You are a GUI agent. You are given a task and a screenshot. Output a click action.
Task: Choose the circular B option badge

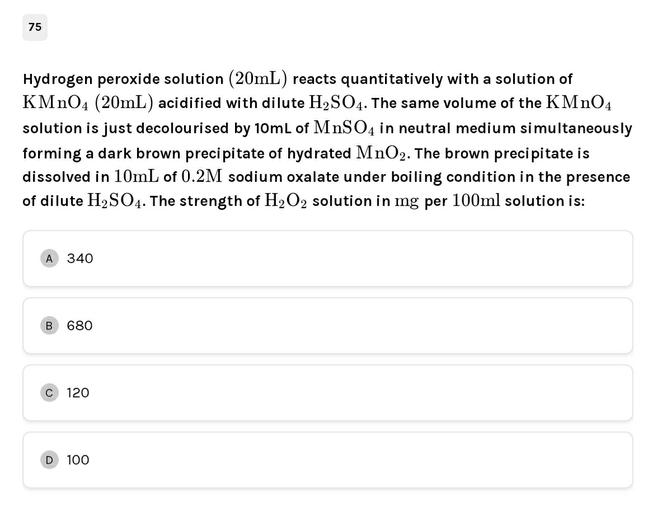(49, 325)
